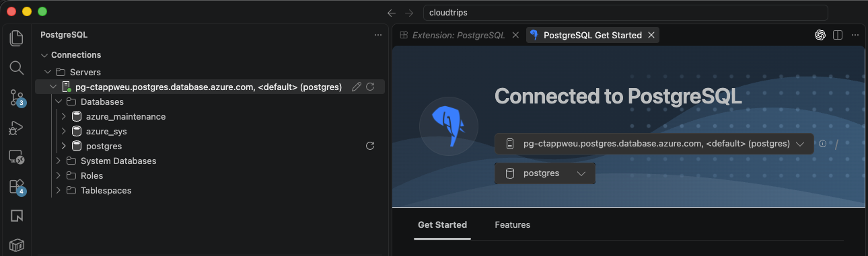Expand the Tablespaces folder
This screenshot has height=256, width=868.
59,190
